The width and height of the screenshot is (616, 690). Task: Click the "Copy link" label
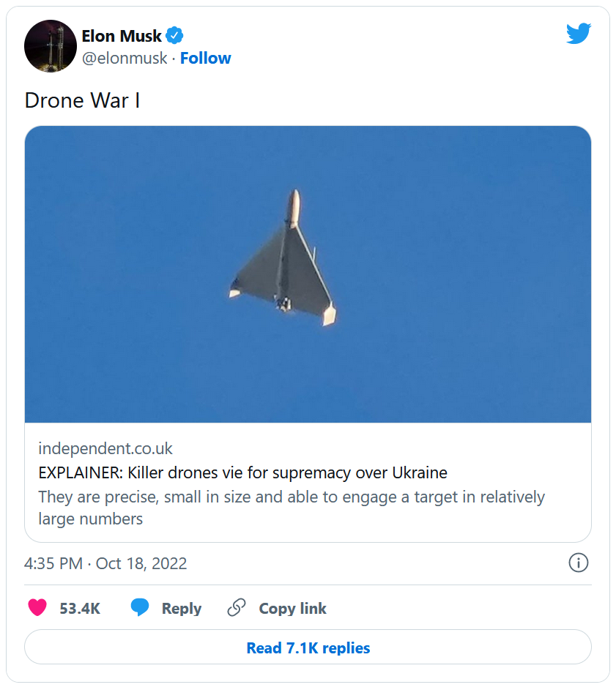(x=292, y=609)
